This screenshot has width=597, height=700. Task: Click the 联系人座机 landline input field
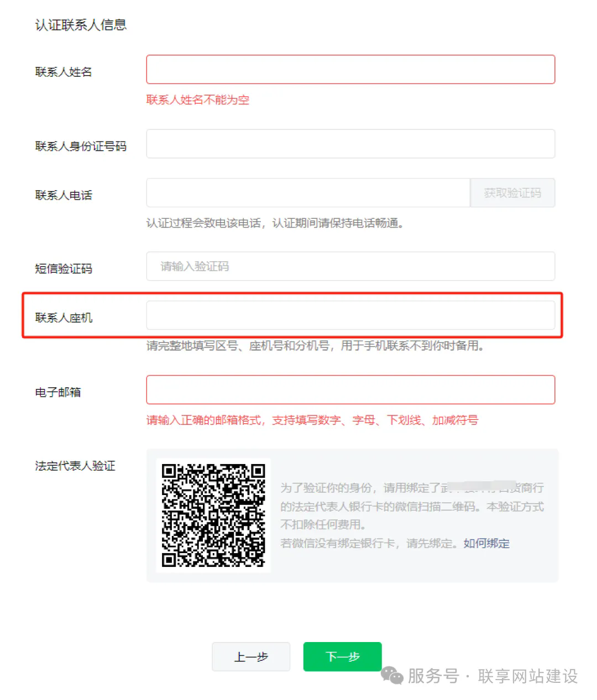[x=350, y=315]
